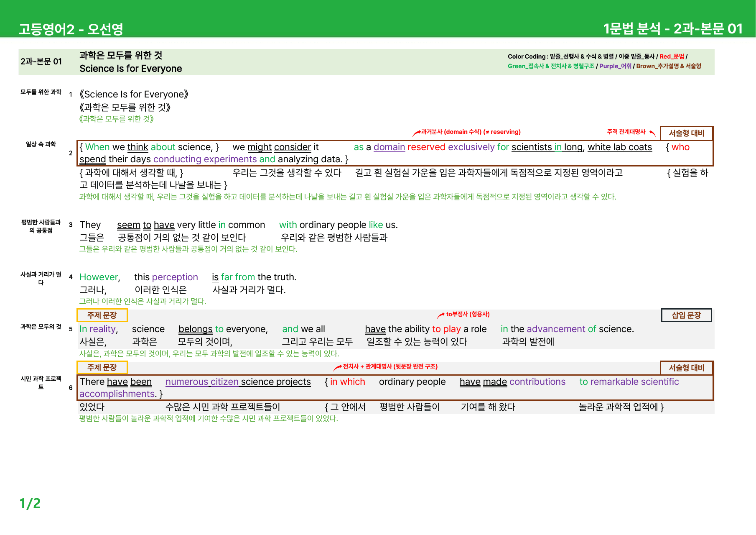Click the green phrase 'In reality,' in sentence 5
The width and height of the screenshot is (756, 535).
pyautogui.click(x=99, y=329)
